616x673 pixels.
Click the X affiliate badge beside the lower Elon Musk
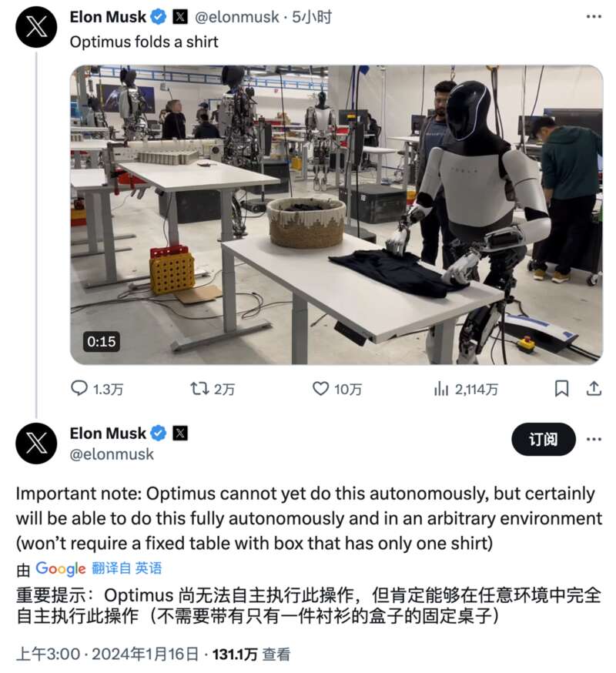[180, 433]
